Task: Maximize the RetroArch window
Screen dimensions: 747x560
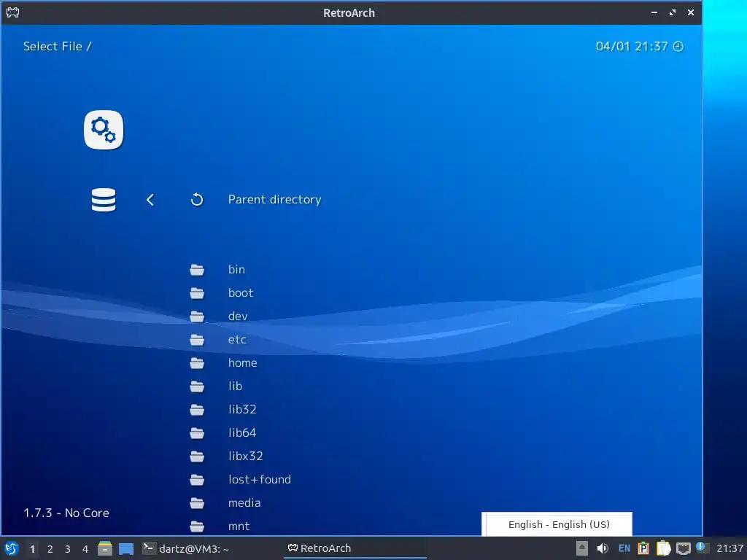Action: (672, 12)
